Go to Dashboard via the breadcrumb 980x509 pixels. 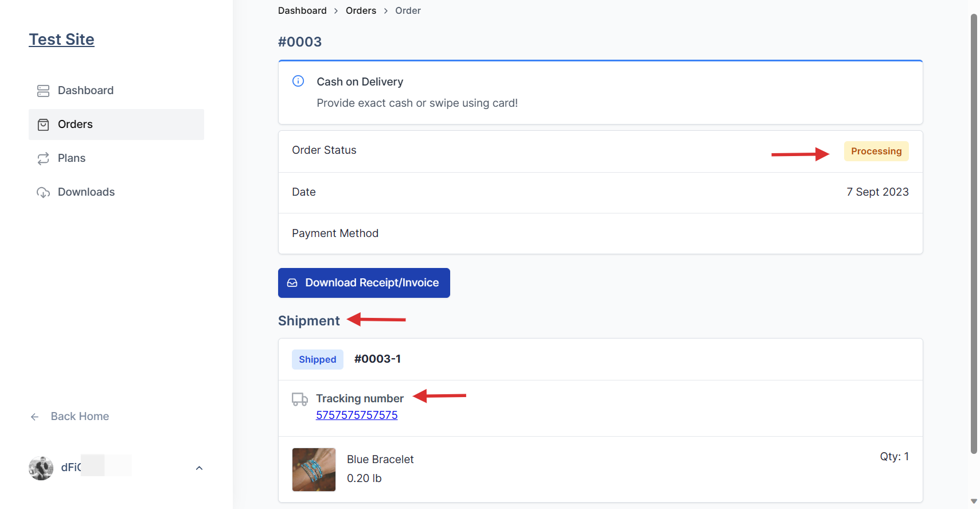click(302, 11)
